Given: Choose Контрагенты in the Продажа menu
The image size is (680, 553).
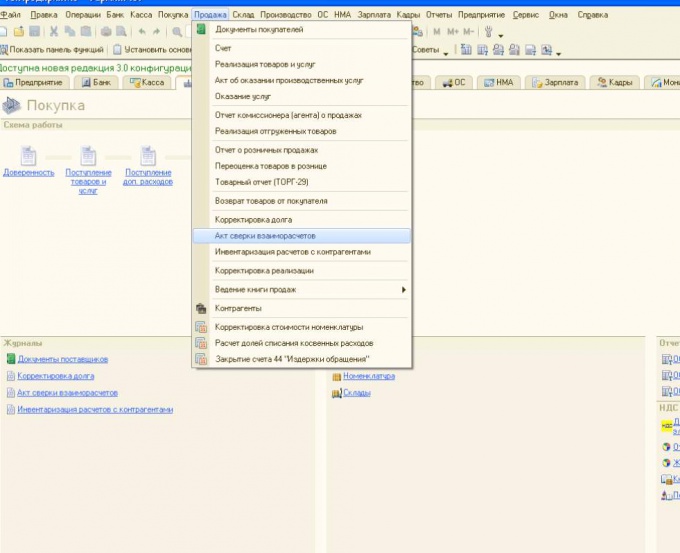Looking at the screenshot, I should (302, 308).
